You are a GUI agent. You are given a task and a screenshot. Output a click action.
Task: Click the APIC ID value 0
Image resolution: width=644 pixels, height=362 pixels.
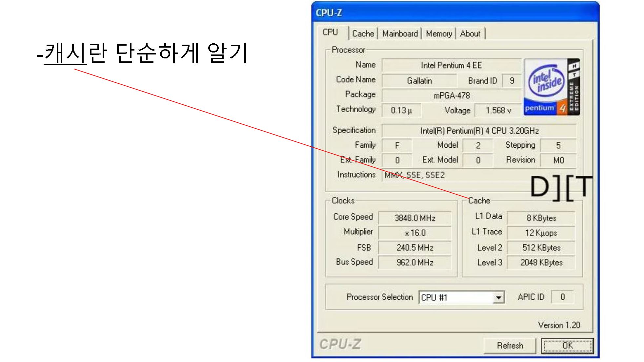(562, 297)
